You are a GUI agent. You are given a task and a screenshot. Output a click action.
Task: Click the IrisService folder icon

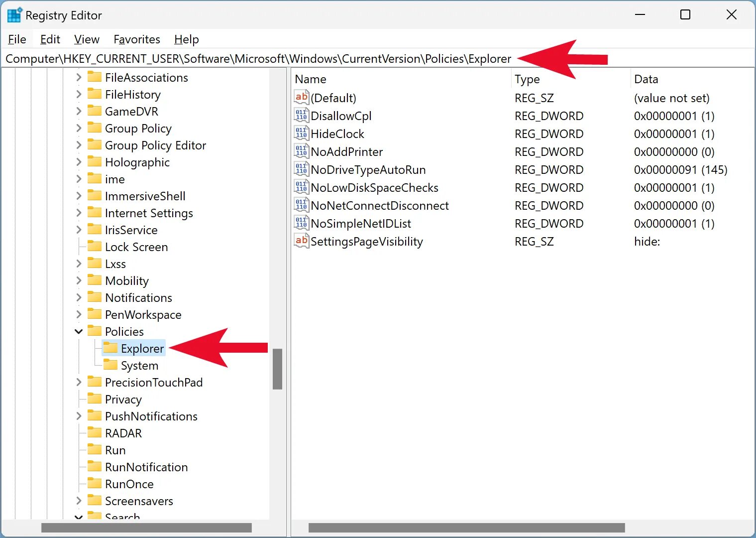coord(94,229)
